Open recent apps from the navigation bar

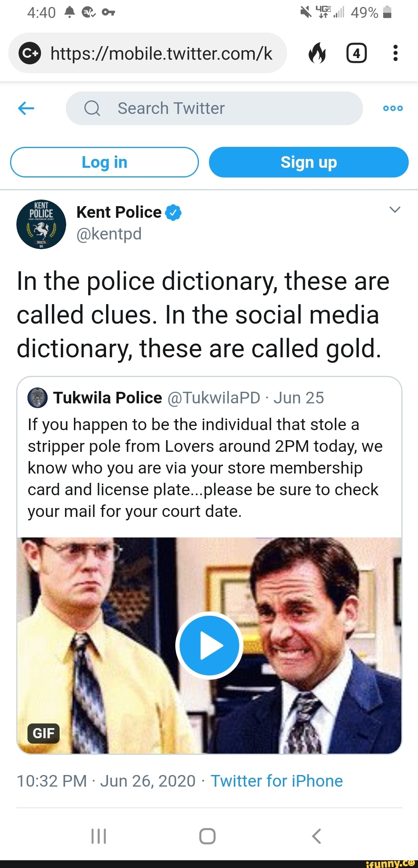99,836
